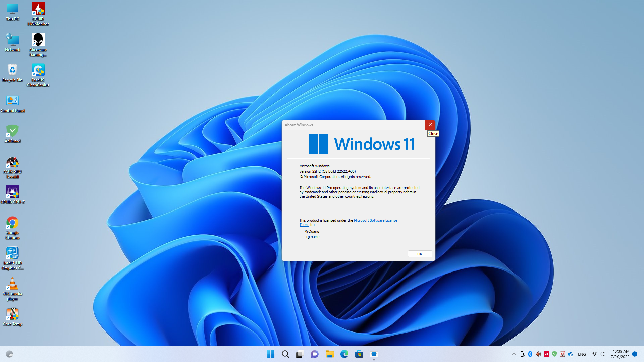The image size is (644, 362).
Task: Select CPUID GPU-Z desktop shortcut
Action: click(x=12, y=195)
